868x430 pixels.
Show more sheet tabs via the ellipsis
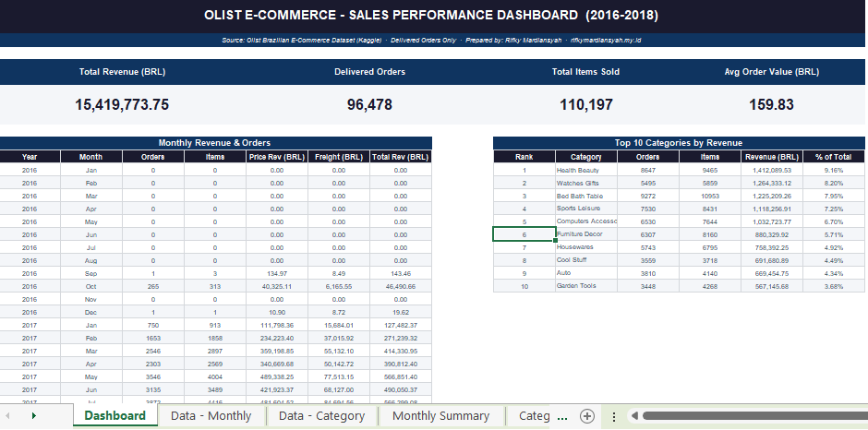[x=563, y=416]
